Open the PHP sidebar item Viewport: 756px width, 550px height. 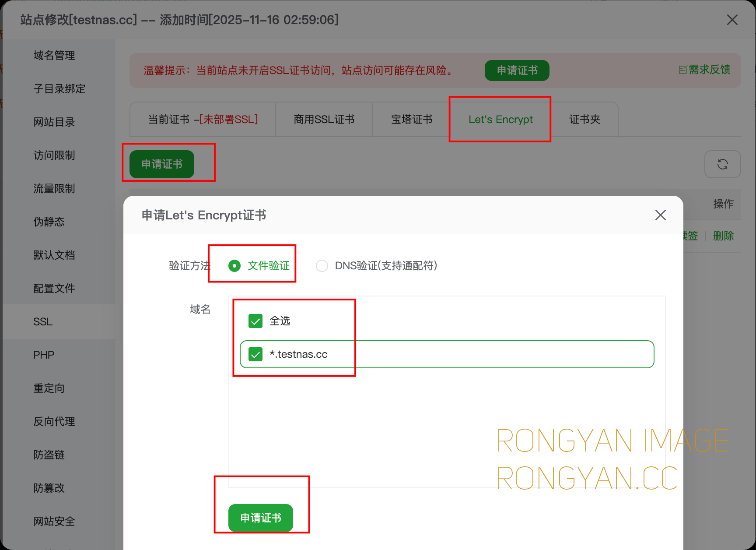tap(44, 355)
